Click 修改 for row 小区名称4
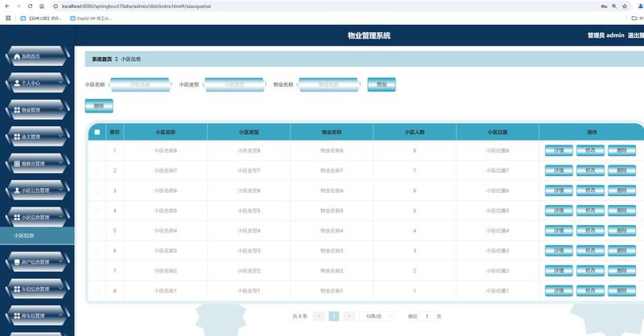The width and height of the screenshot is (644, 336). pyautogui.click(x=590, y=231)
